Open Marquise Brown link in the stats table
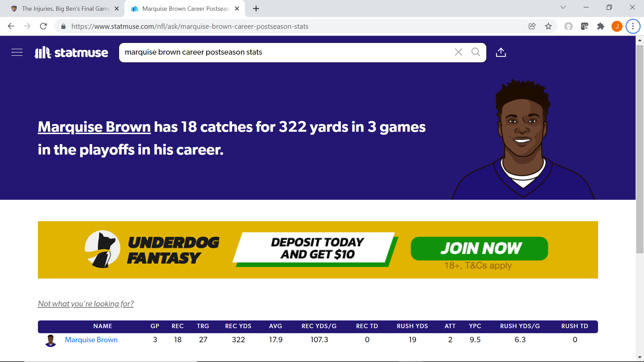This screenshot has height=362, width=644. click(x=91, y=340)
